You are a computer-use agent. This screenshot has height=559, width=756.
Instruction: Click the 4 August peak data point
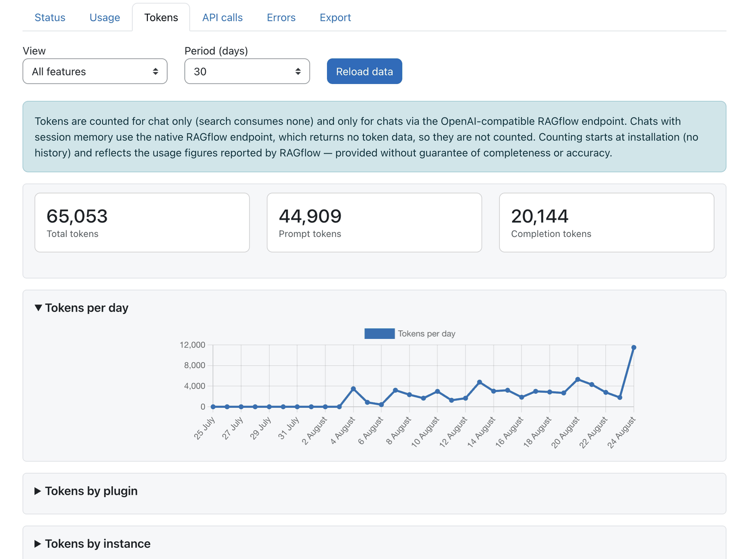coord(353,389)
